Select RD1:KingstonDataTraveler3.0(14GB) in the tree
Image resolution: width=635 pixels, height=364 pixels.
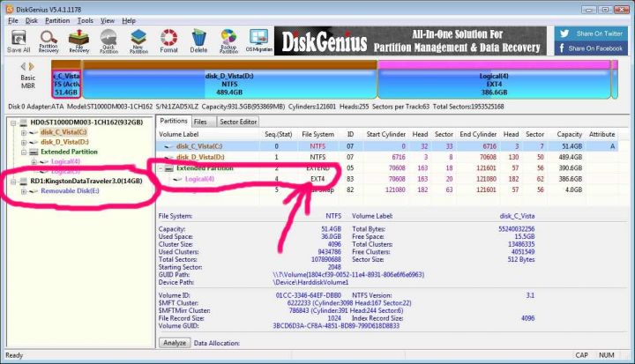pyautogui.click(x=86, y=181)
